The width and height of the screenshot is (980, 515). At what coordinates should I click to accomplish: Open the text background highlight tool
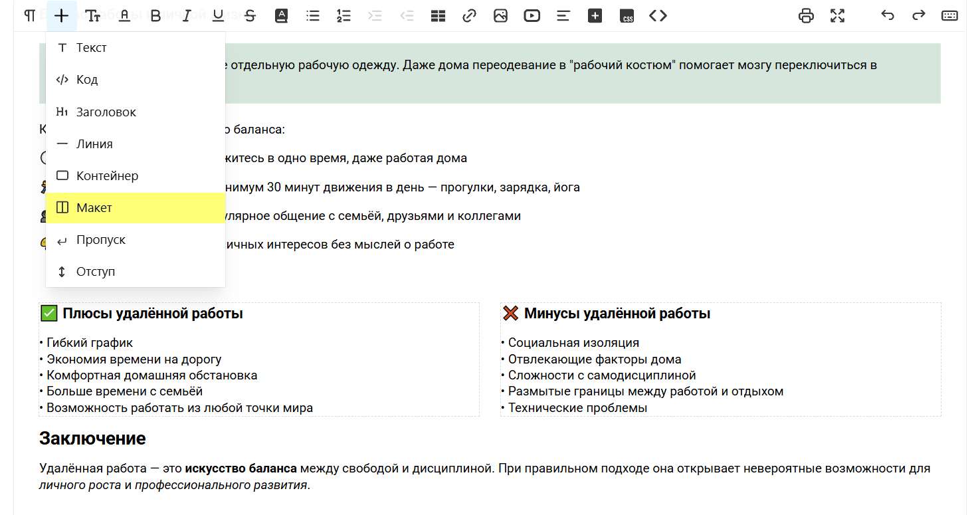click(x=281, y=16)
